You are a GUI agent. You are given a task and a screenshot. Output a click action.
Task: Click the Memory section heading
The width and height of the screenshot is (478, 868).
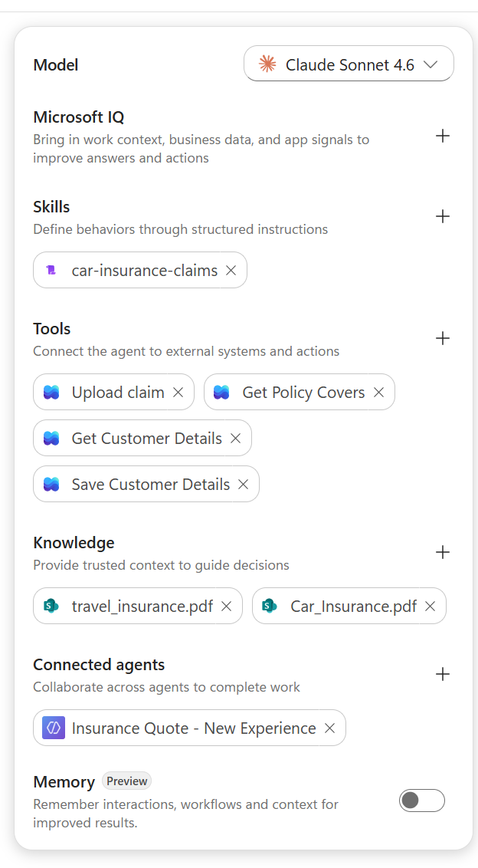click(x=64, y=782)
